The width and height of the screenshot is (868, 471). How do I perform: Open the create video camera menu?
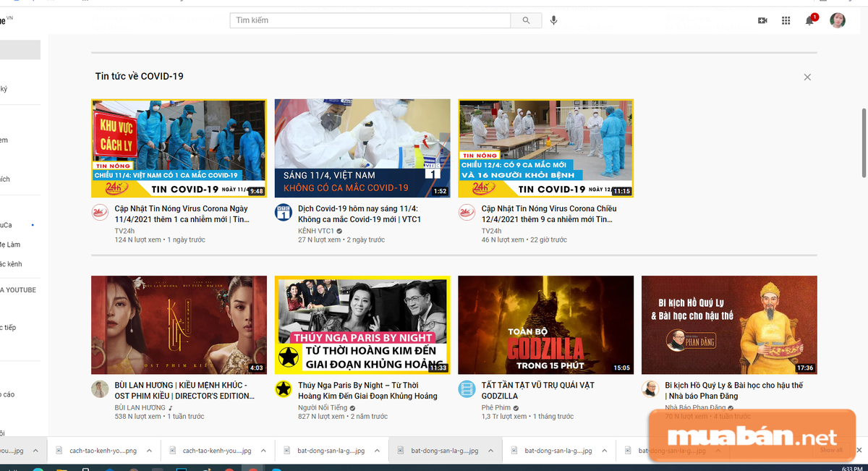point(762,20)
